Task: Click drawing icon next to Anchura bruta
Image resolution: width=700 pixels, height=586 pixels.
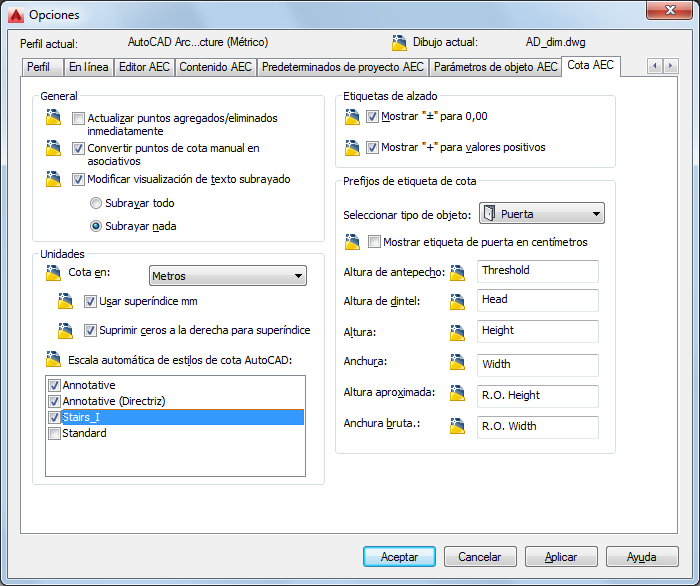Action: 458,426
